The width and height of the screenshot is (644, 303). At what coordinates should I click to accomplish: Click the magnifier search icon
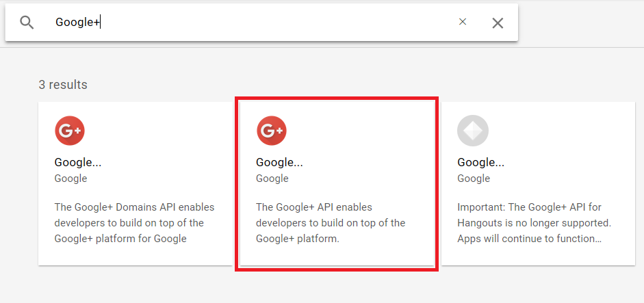pos(27,23)
